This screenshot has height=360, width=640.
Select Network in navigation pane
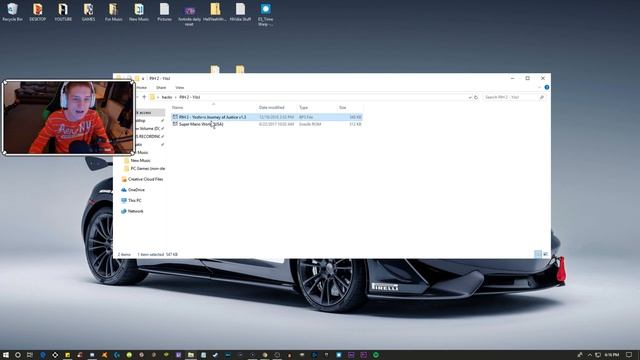132,211
